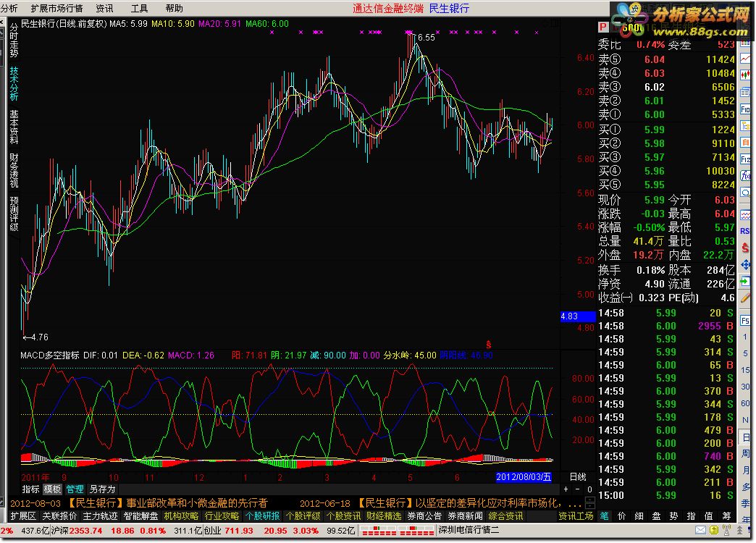Click 管理 button below chart
The height and width of the screenshot is (543, 756).
[x=75, y=489]
